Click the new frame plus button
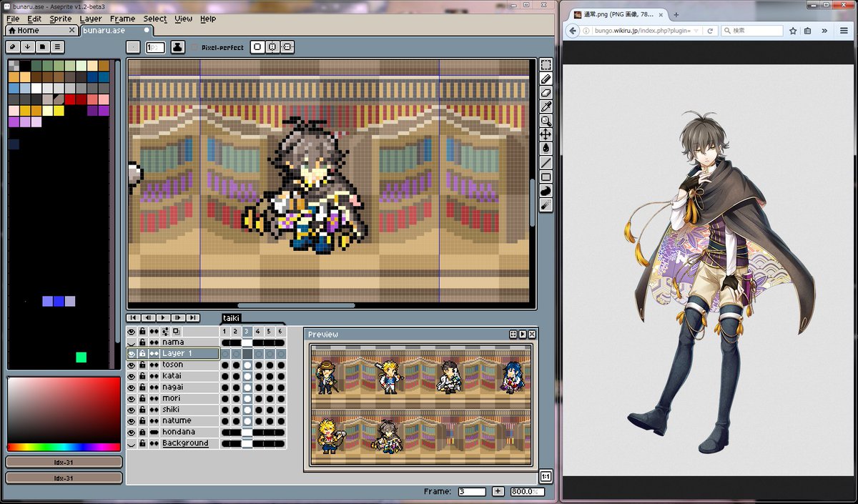The image size is (858, 504). coord(498,492)
